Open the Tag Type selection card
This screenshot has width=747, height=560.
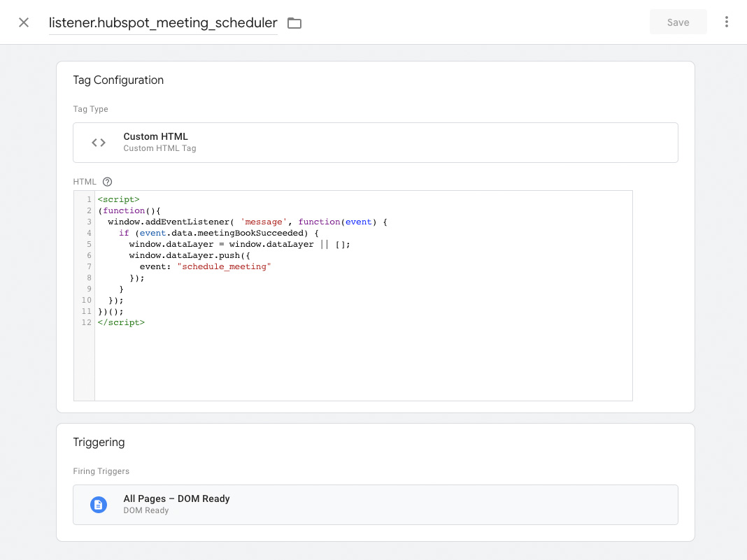click(376, 142)
